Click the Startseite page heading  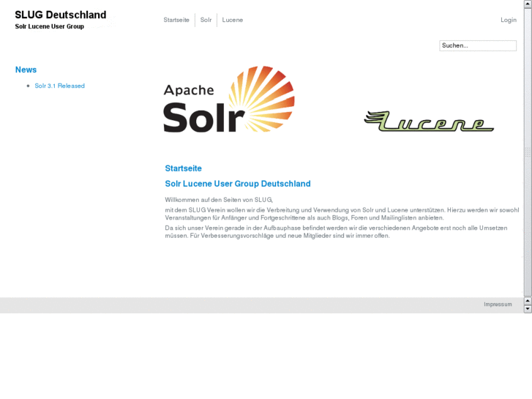tap(183, 168)
